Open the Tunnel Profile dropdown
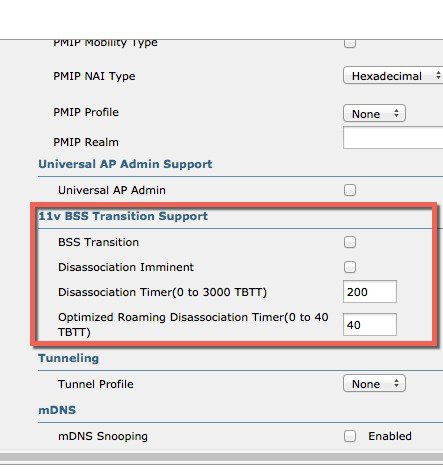This screenshot has width=443, height=473. click(374, 383)
